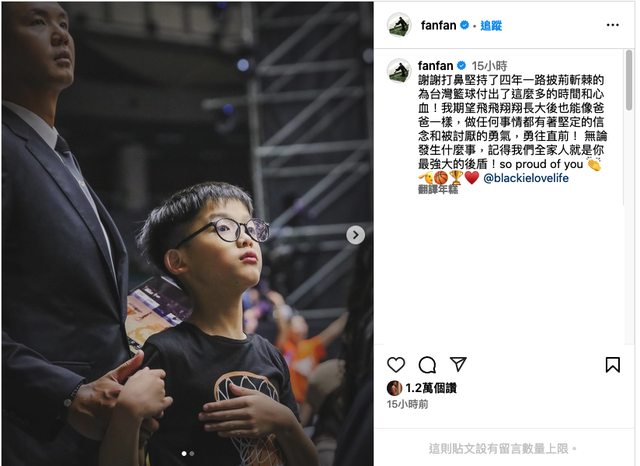Open the fanfan username in header

(438, 25)
